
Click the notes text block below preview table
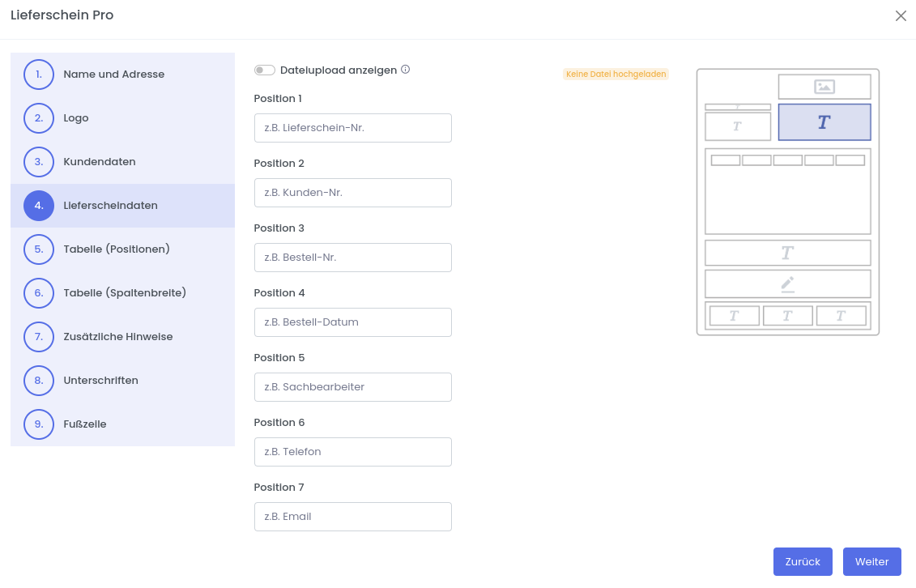click(787, 253)
